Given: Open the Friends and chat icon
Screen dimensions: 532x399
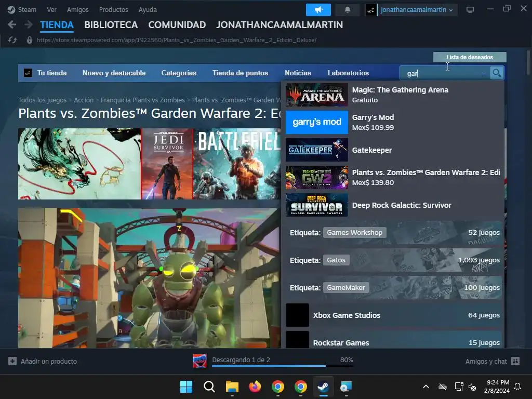Looking at the screenshot, I should [x=515, y=361].
